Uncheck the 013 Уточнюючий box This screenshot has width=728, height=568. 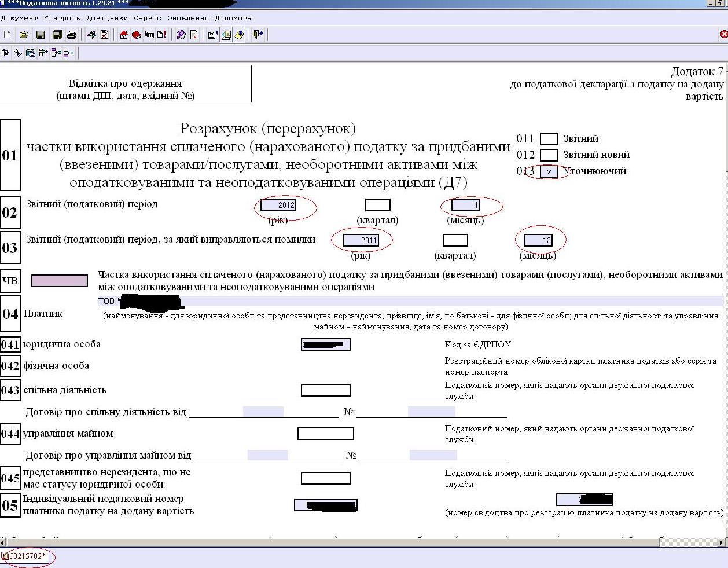click(x=549, y=171)
